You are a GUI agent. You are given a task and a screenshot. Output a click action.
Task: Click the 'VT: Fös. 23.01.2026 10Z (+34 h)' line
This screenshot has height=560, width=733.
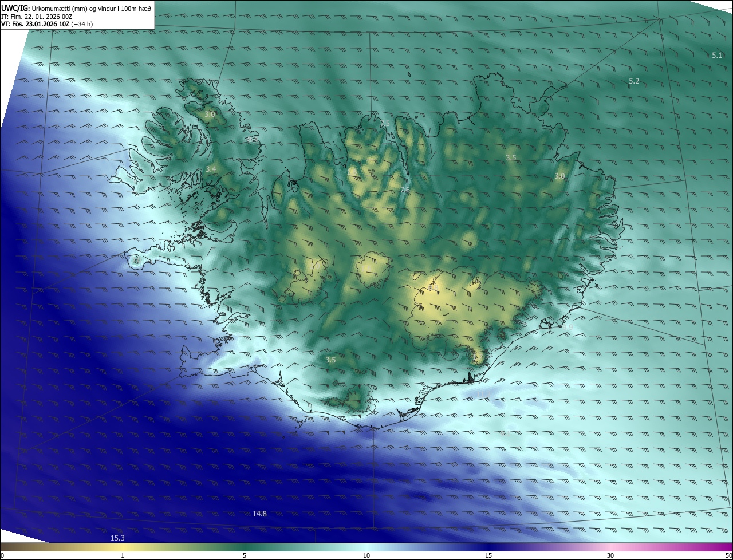(x=47, y=24)
